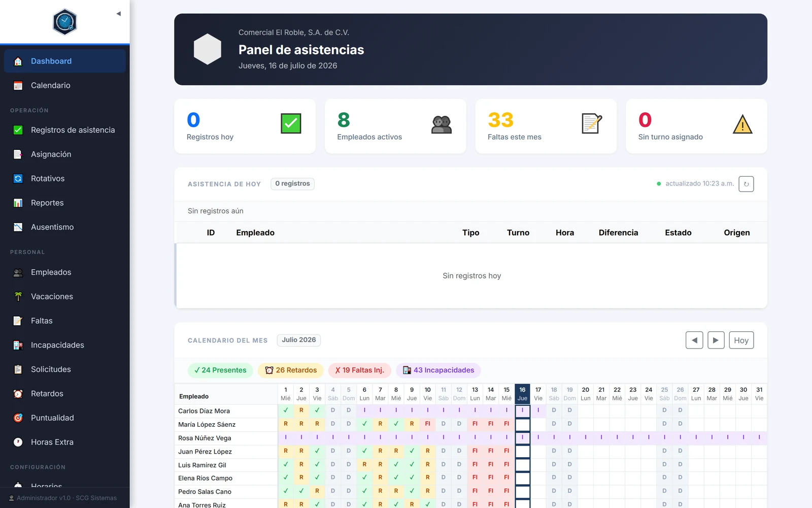812x508 pixels.
Task: Click the Horas Extra clock icon
Action: (x=18, y=442)
